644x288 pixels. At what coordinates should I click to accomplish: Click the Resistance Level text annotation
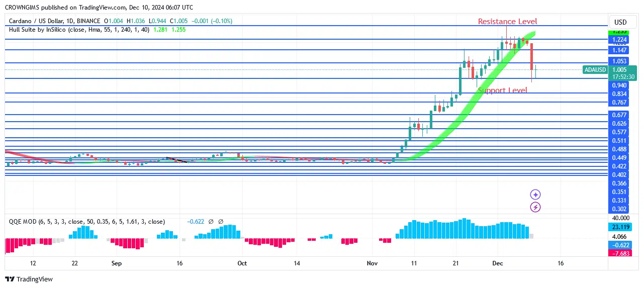[x=507, y=22]
